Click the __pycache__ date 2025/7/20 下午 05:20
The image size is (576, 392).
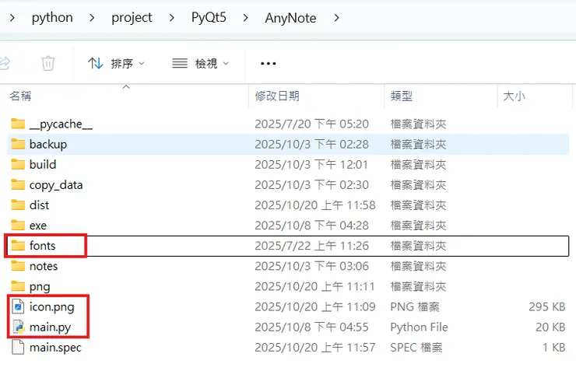pyautogui.click(x=311, y=124)
